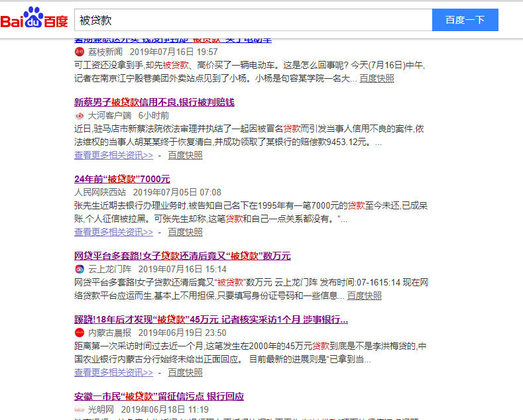Image resolution: width=523 pixels, height=420 pixels.
Task: Open the 安徽一市民"被贷款" result title
Action: [x=159, y=396]
